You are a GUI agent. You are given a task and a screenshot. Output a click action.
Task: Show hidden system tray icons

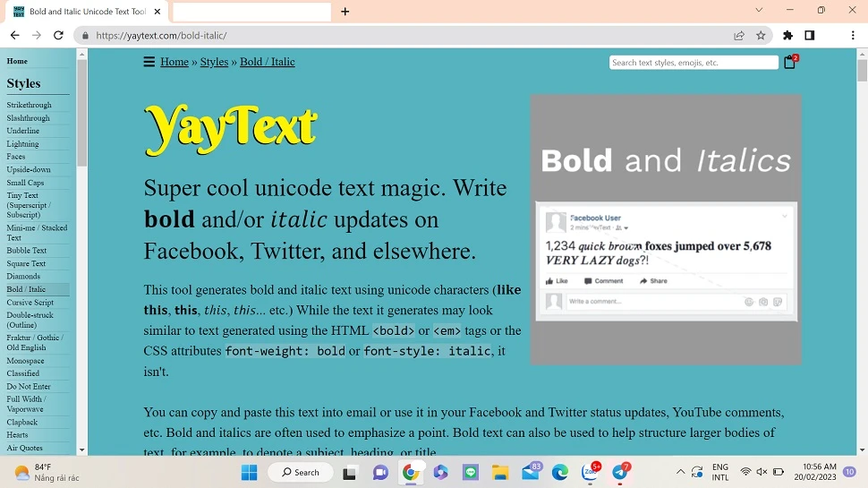(x=680, y=472)
